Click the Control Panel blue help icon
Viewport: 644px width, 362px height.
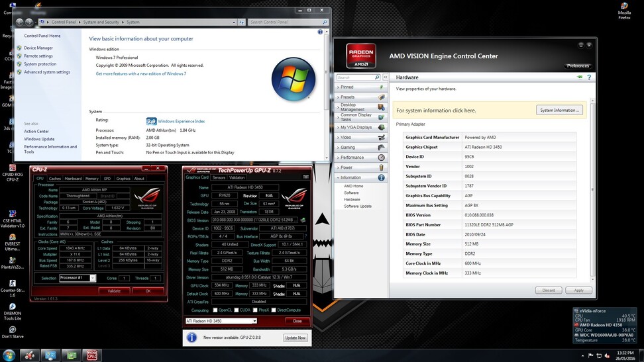pyautogui.click(x=320, y=32)
